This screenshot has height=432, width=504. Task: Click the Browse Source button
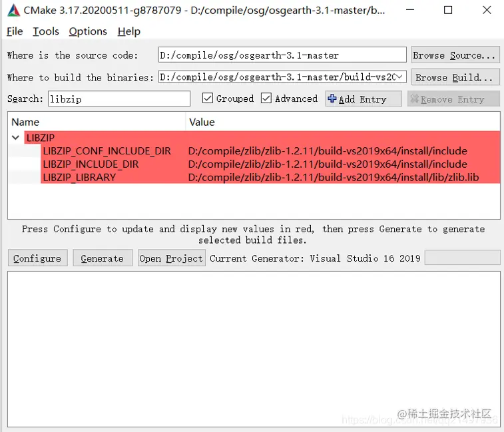(x=455, y=55)
